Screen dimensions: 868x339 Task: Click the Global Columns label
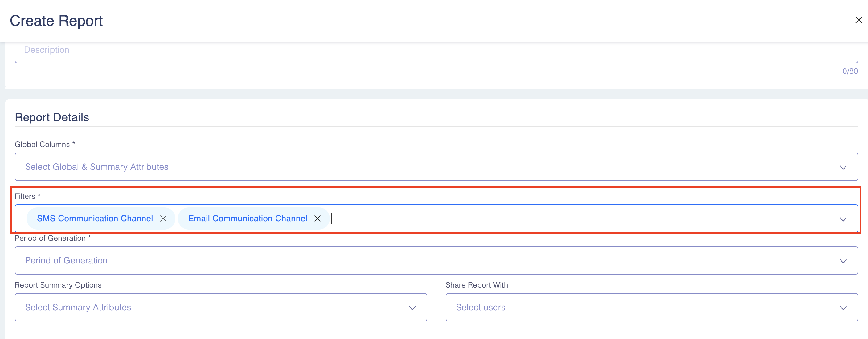tap(43, 145)
